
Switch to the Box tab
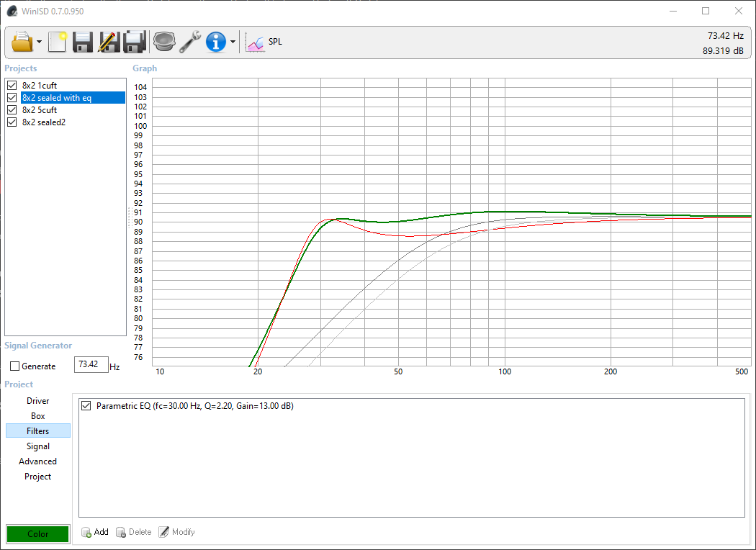click(38, 416)
